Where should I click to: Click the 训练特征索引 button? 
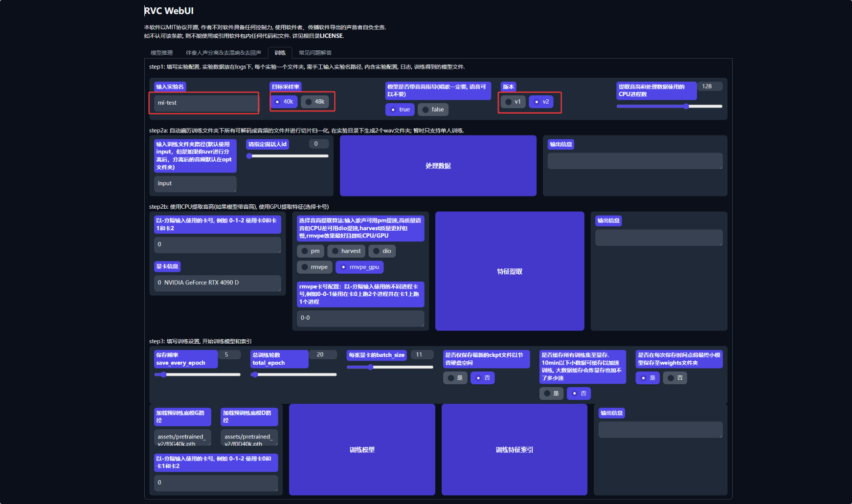[x=514, y=449]
